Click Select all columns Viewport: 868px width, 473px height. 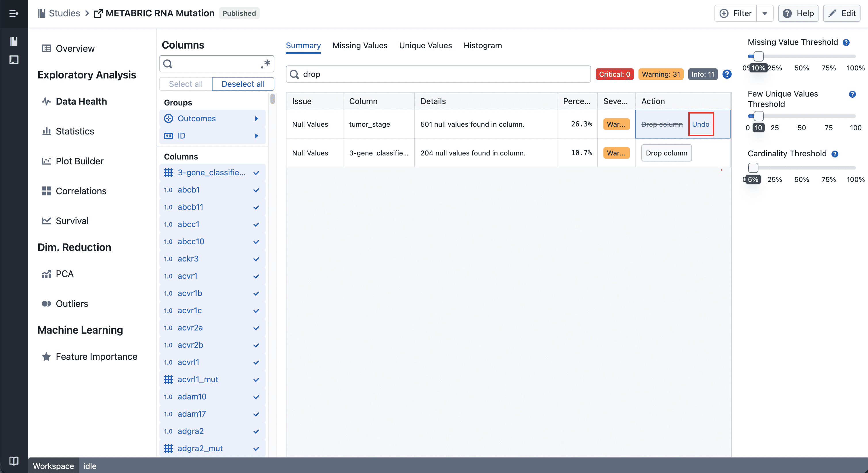click(186, 84)
